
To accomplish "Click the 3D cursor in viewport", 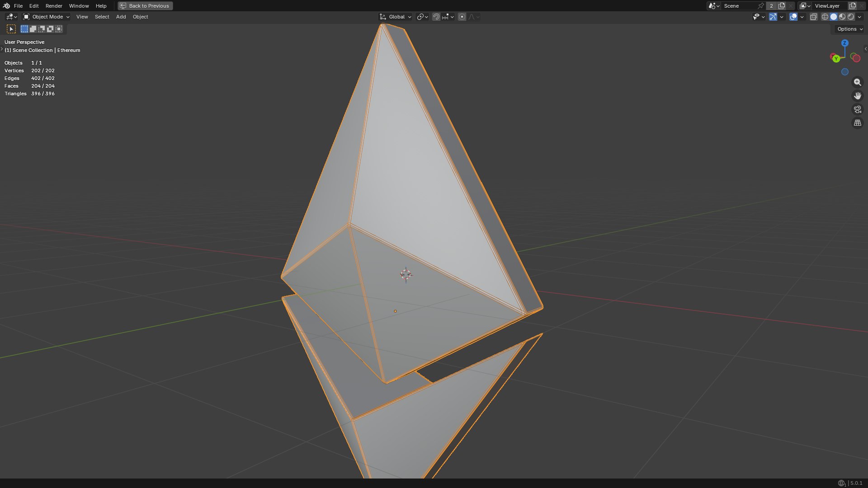I will pos(406,275).
